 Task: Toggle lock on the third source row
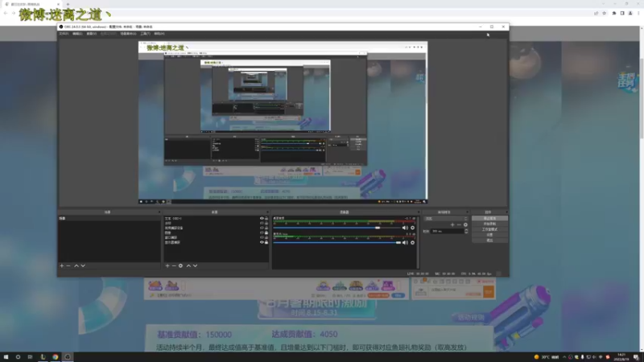[266, 228]
